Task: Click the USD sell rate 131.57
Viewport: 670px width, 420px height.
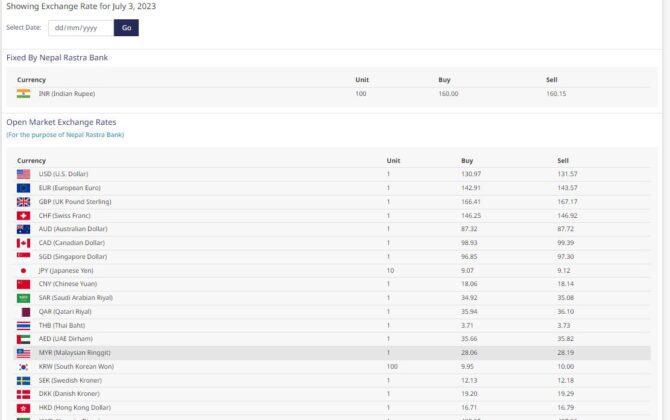Action: coord(567,174)
